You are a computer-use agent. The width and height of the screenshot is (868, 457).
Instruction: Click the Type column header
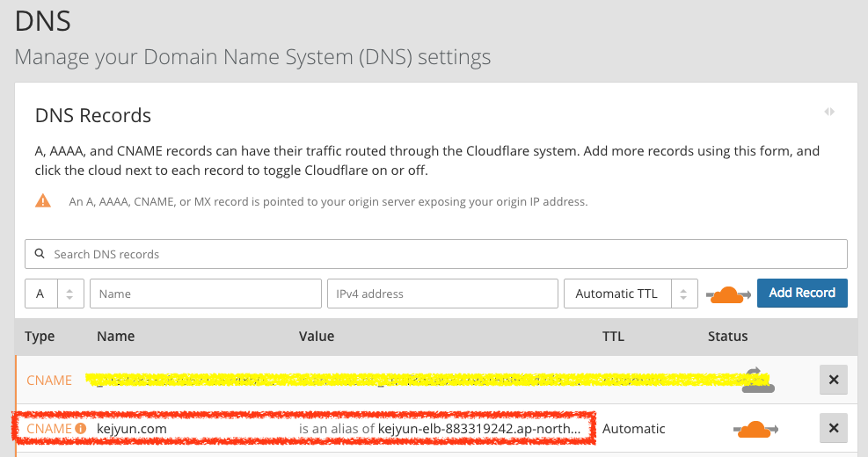pos(40,336)
